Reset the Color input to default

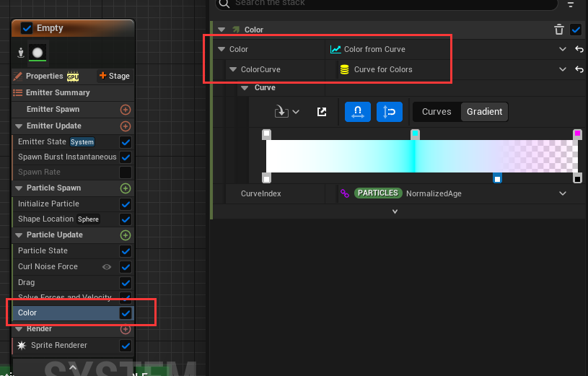point(579,50)
